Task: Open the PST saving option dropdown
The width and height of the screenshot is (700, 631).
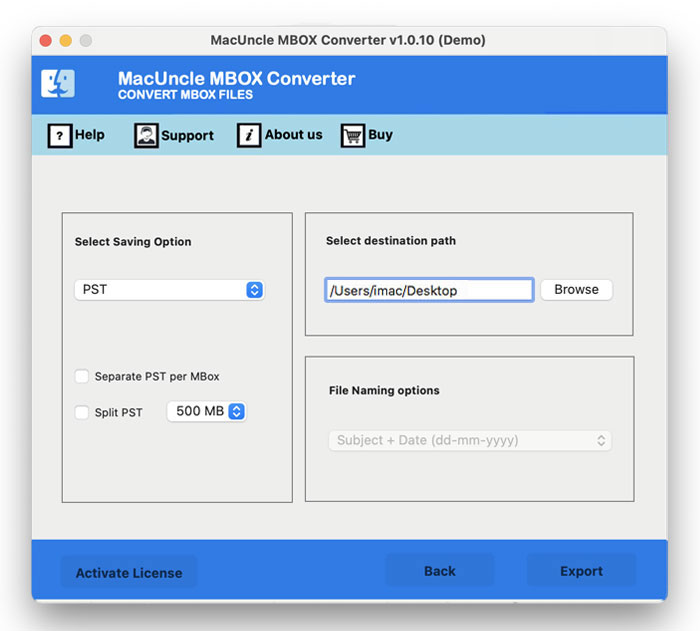Action: point(169,290)
